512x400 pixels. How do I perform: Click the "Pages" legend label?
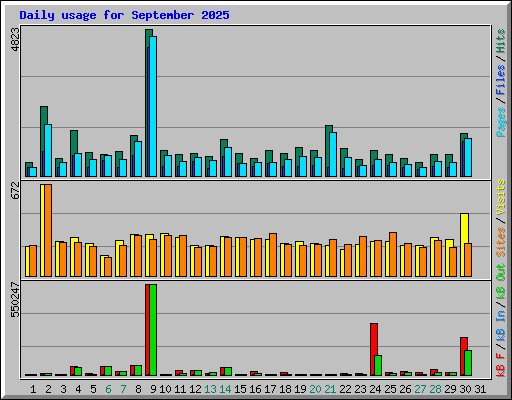click(501, 122)
